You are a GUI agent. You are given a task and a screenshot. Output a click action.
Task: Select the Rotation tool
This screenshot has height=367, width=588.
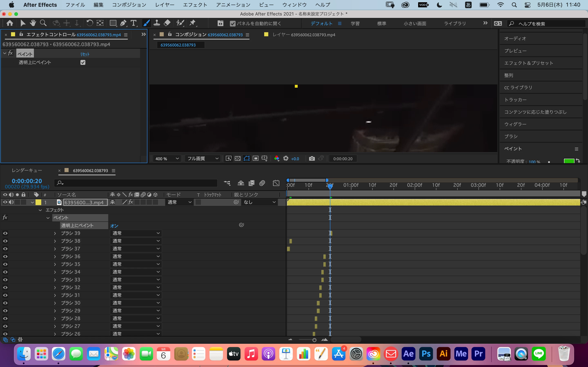coord(90,23)
